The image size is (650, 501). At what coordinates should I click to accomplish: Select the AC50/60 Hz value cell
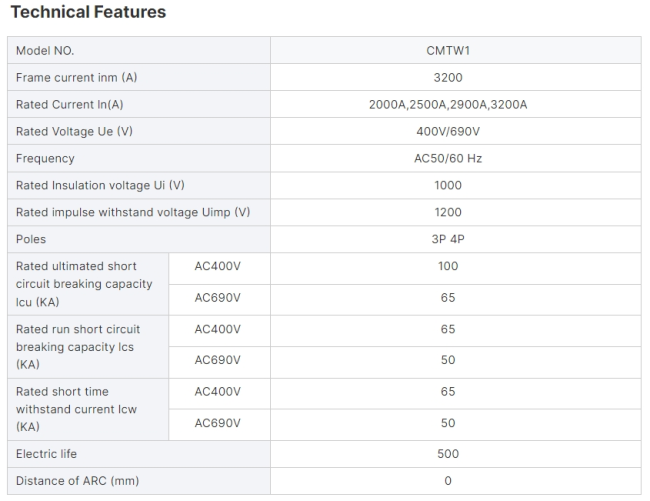(x=456, y=158)
